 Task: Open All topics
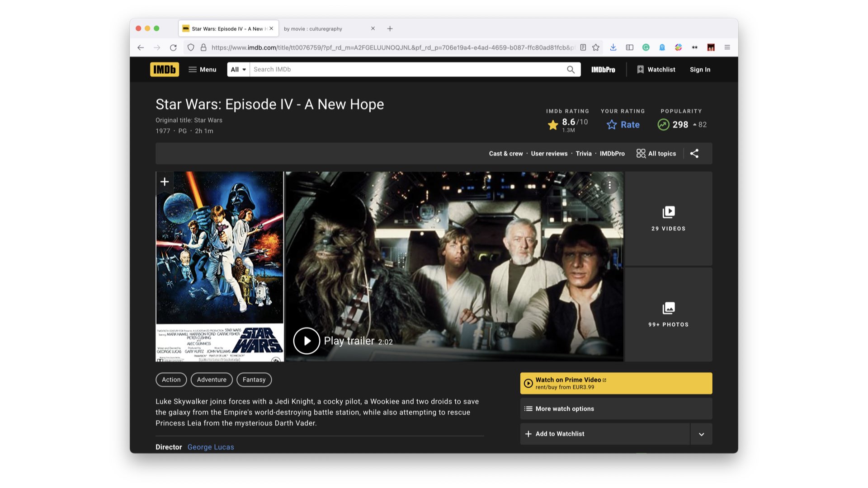coord(656,154)
